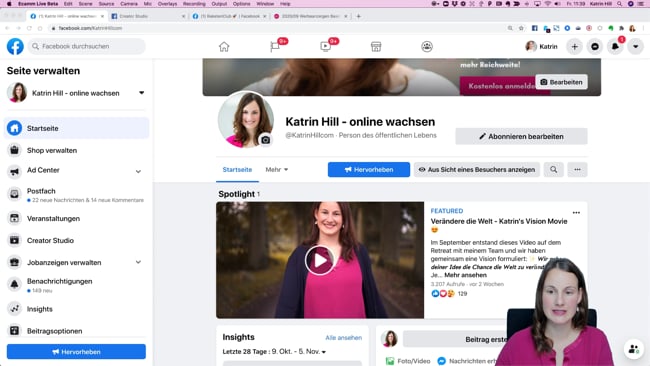650x366 pixels.
Task: Expand the 'Jobanzeigen verwalten' chevron
Action: point(138,262)
